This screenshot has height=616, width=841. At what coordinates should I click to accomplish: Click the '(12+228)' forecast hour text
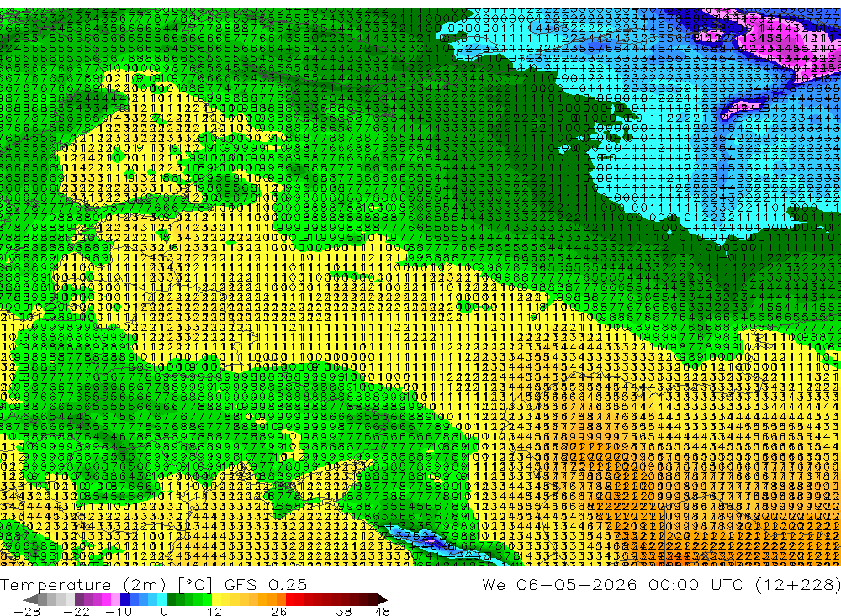point(797,584)
